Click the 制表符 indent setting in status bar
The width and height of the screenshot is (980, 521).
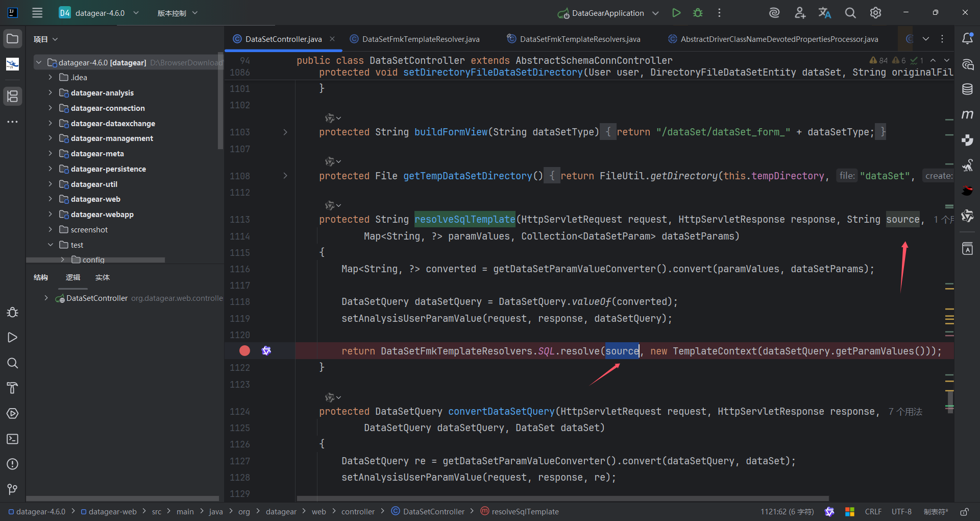click(x=936, y=512)
